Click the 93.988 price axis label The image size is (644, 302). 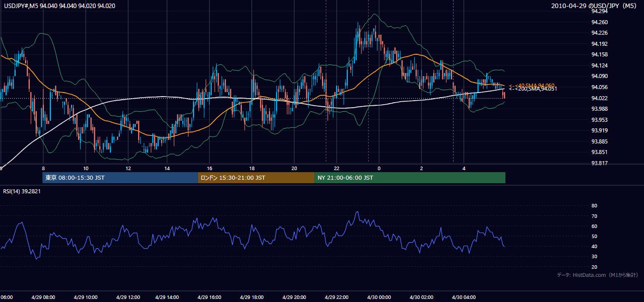pos(600,109)
